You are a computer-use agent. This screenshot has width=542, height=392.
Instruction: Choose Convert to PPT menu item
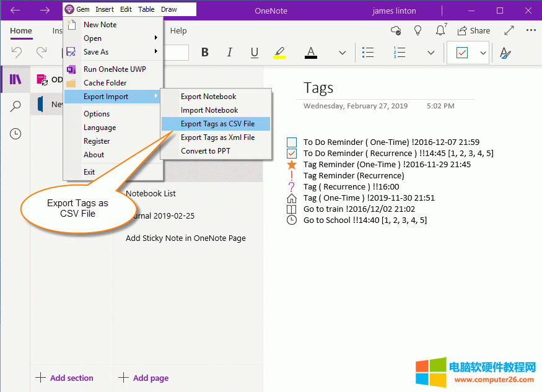[x=205, y=151]
